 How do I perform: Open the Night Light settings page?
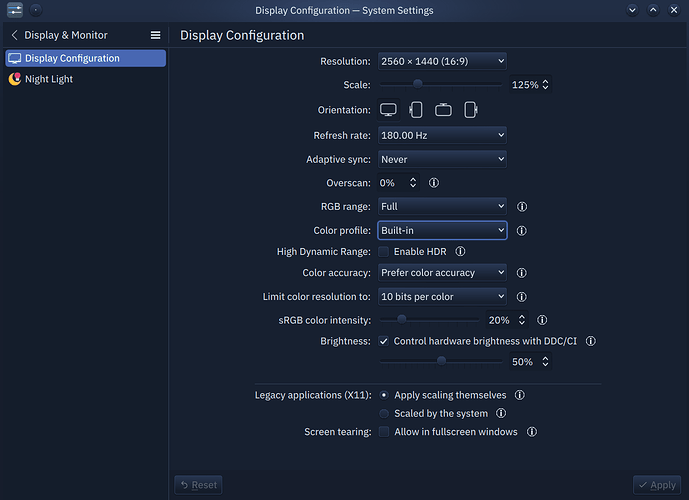coord(49,79)
